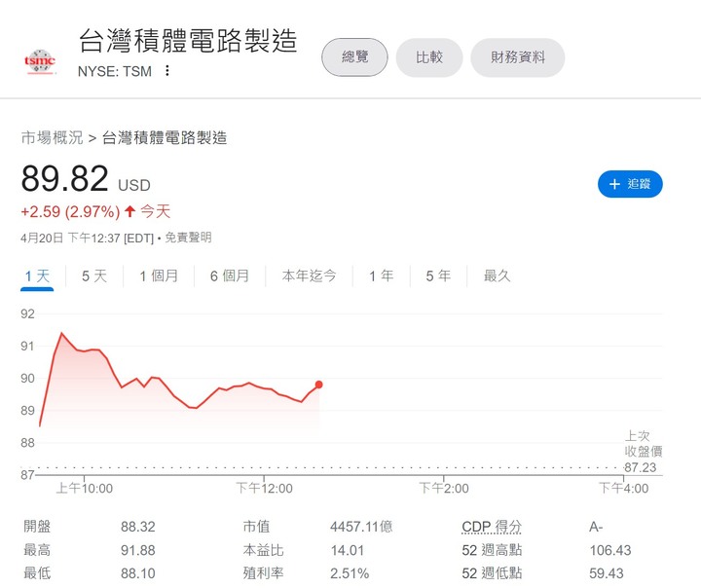Image resolution: width=701 pixels, height=588 pixels.
Task: Click the 52 週高點 label
Action: point(492,550)
